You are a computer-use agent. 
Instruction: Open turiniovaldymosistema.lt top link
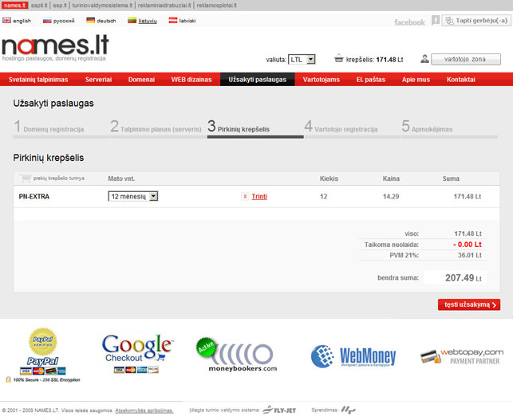[x=102, y=6]
